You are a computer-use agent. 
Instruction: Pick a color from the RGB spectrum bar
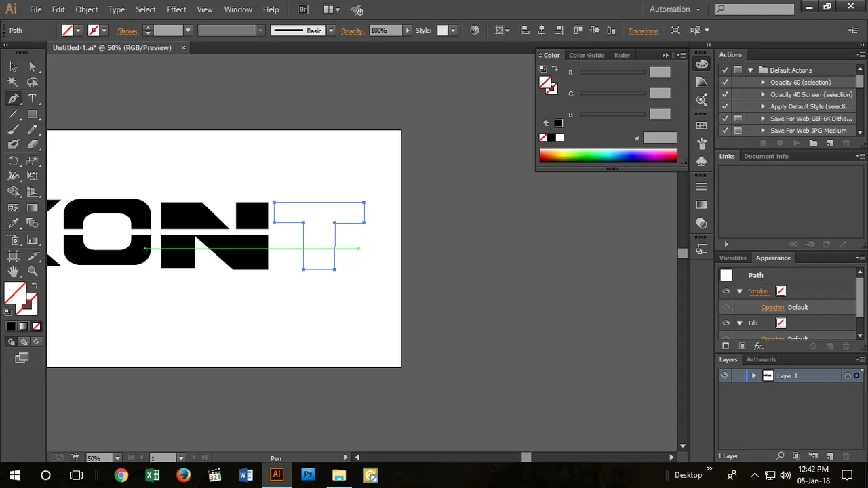tap(608, 155)
